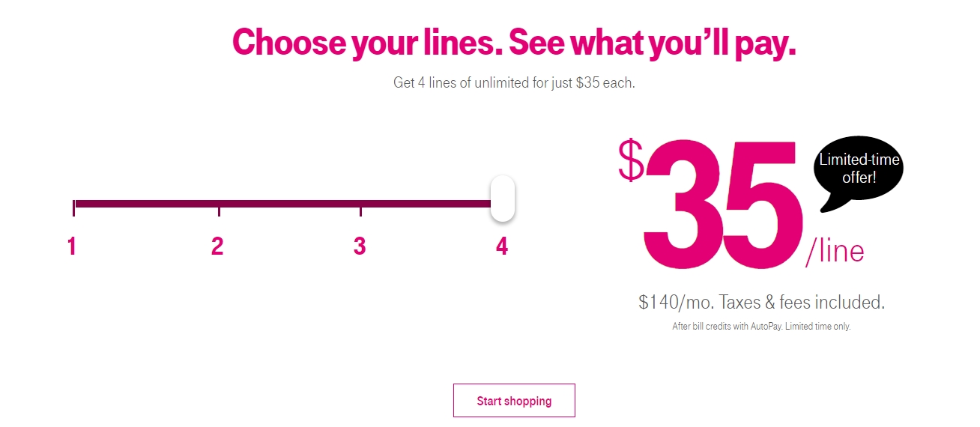The width and height of the screenshot is (980, 427).
Task: Select the number 1 line option label
Action: pos(72,246)
